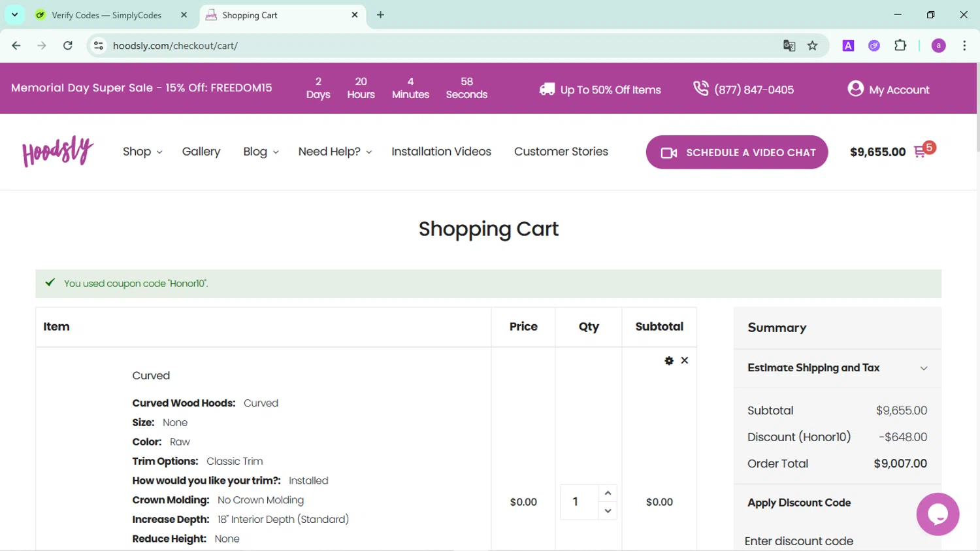Open the Chrome profile avatar
This screenshot has width=980, height=551.
click(x=939, y=46)
